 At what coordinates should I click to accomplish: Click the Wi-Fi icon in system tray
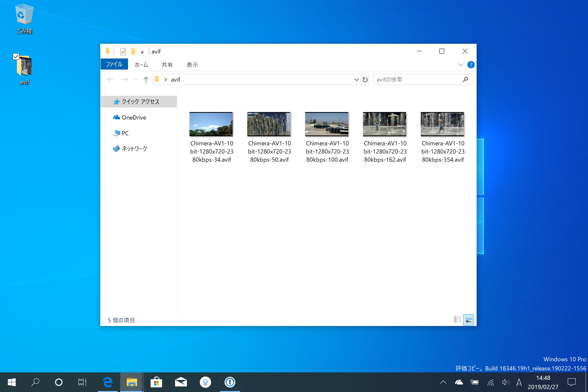pos(490,382)
